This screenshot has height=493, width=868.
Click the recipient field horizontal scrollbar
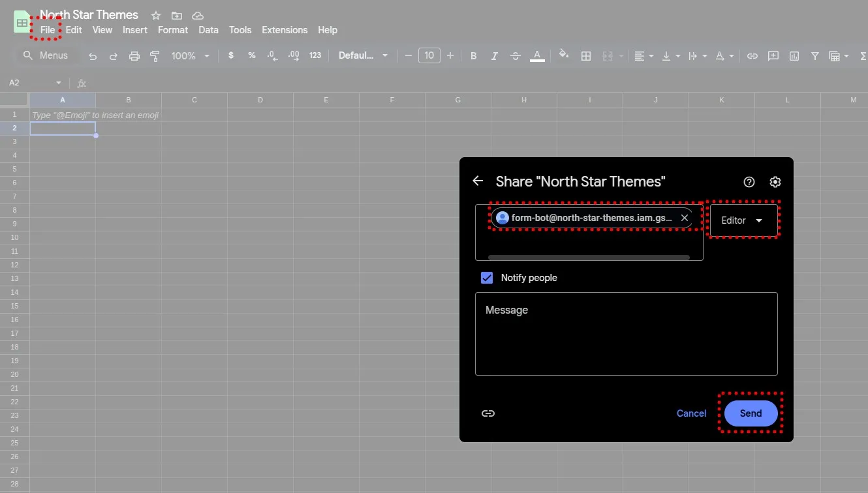coord(589,258)
